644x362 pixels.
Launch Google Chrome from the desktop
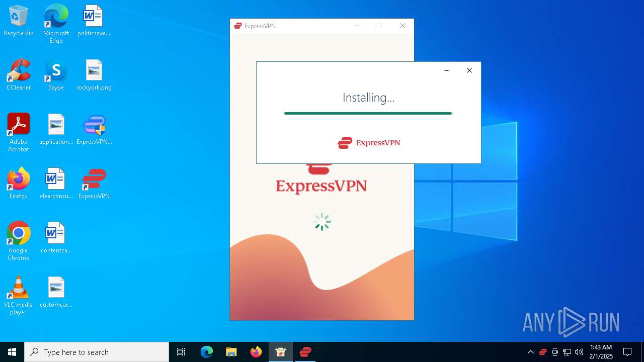point(19,241)
